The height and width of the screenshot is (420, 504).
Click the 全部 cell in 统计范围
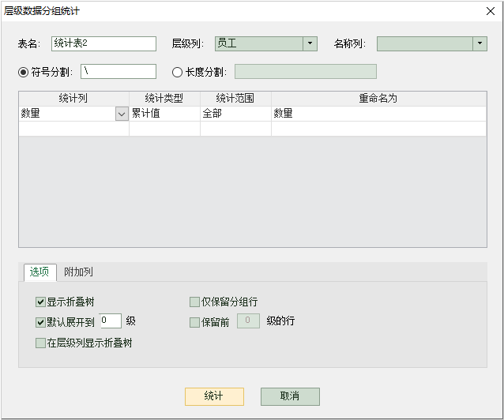[235, 114]
